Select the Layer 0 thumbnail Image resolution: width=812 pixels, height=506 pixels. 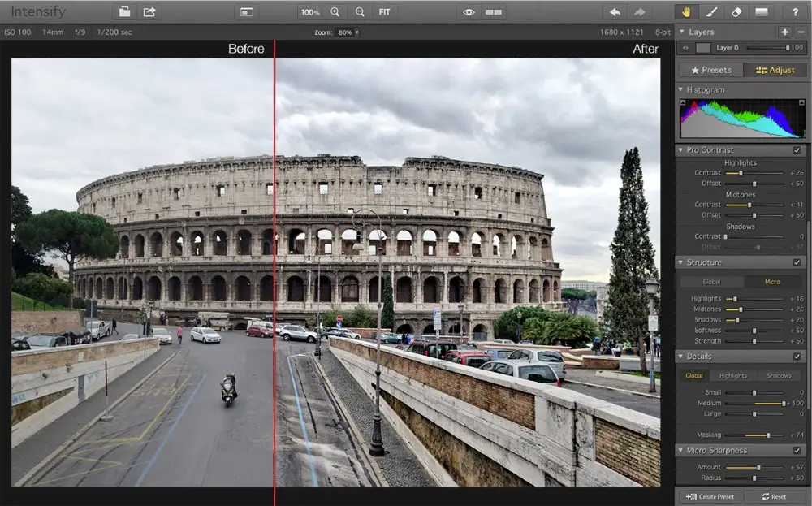pyautogui.click(x=702, y=48)
